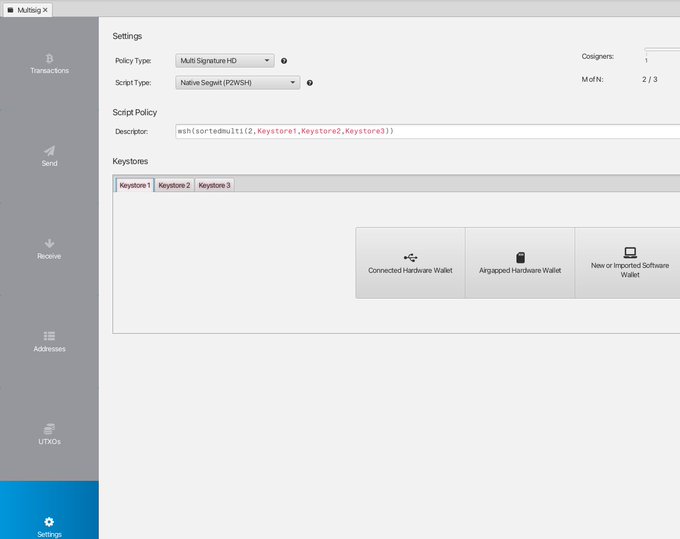Adjust the Cosigners slider
This screenshot has width=680, height=539.
pyautogui.click(x=662, y=50)
